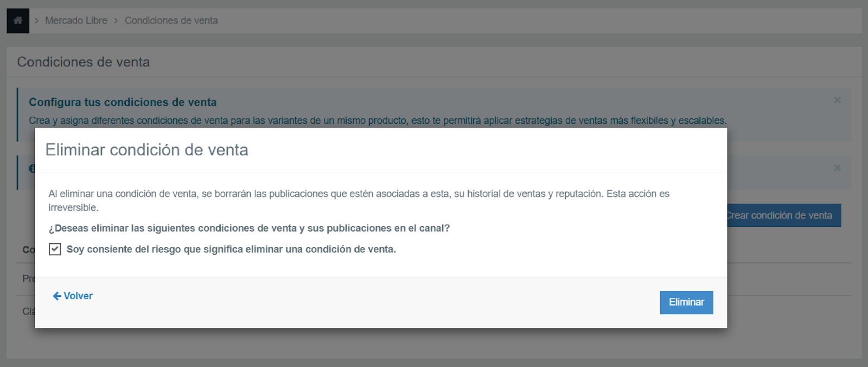The width and height of the screenshot is (868, 367).
Task: Click the '¿Deseas eliminar' confirmation question
Action: point(249,228)
